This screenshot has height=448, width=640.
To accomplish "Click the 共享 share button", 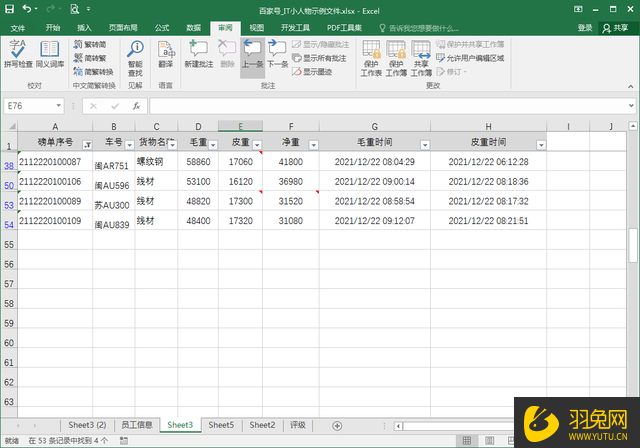I will click(616, 28).
